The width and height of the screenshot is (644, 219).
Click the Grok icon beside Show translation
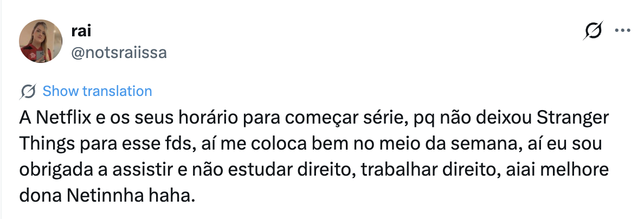(28, 91)
